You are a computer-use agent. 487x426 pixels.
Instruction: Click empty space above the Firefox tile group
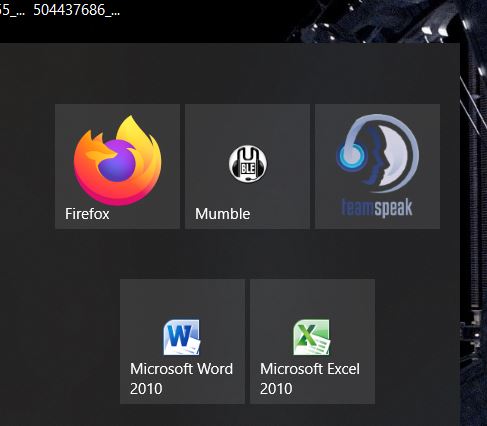[x=233, y=73]
